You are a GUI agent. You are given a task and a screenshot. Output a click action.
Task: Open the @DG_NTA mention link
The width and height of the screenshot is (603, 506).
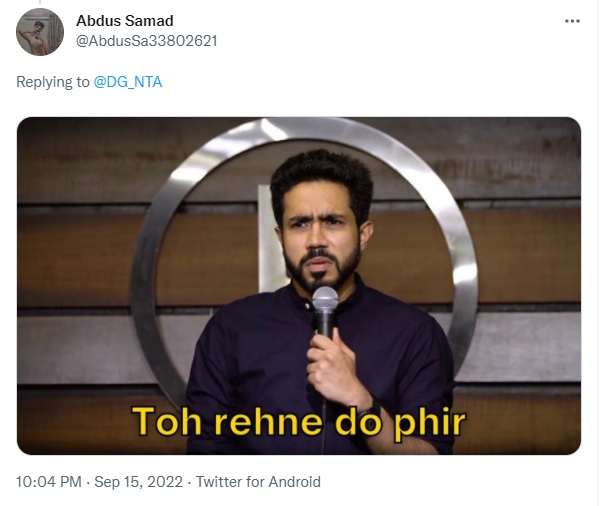[128, 82]
